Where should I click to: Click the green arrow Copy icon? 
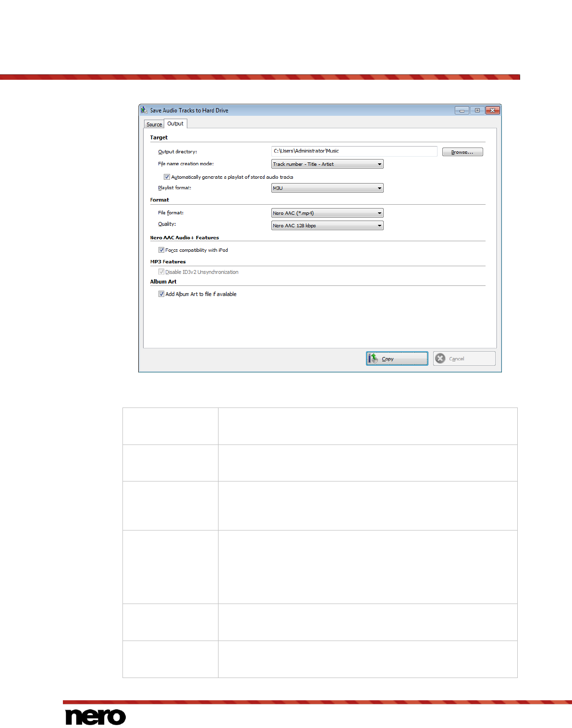click(374, 358)
